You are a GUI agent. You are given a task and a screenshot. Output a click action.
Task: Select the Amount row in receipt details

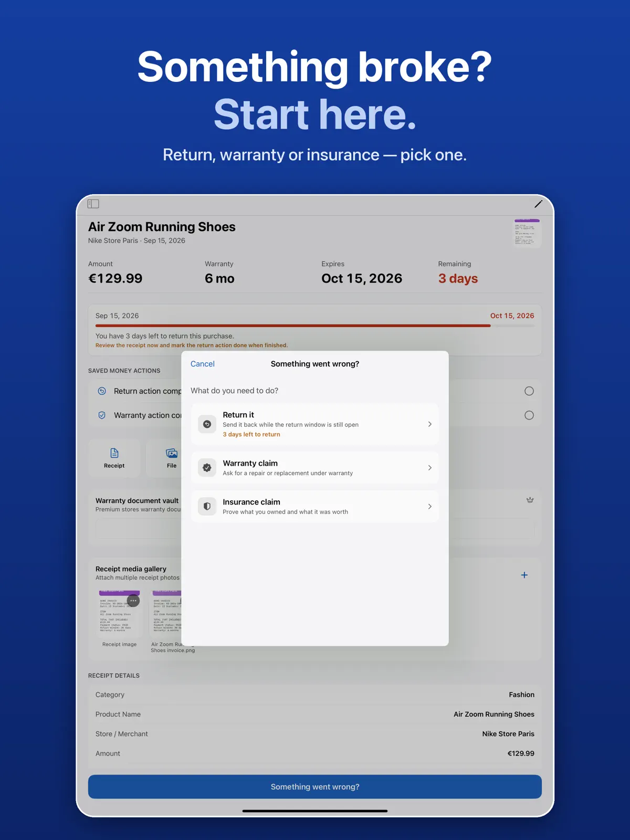point(315,753)
